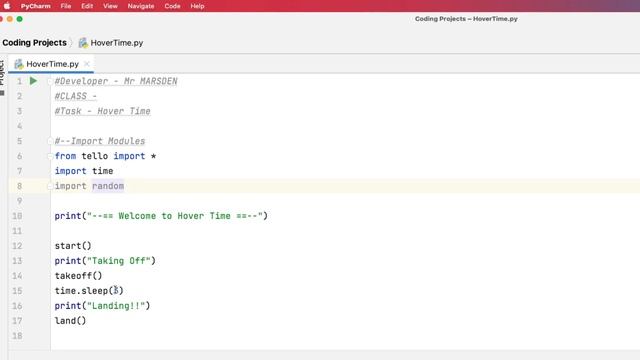This screenshot has width=640, height=360.
Task: Select the HoverTime.py editor tab
Action: click(x=52, y=64)
